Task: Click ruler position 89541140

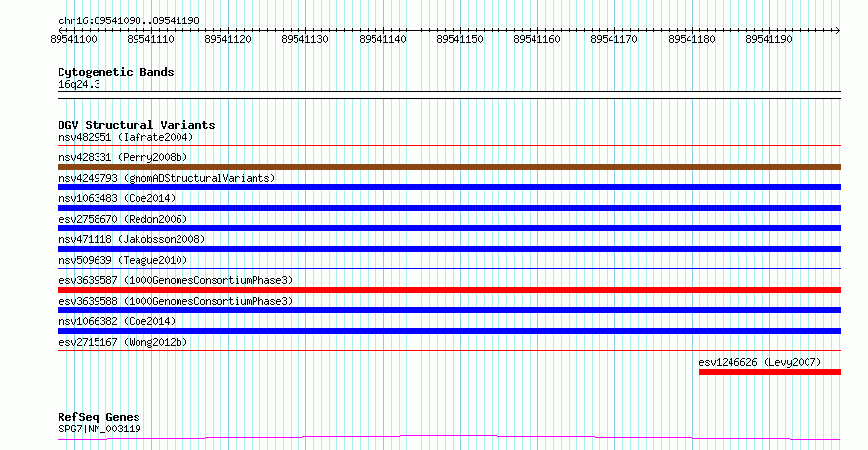Action: [382, 39]
